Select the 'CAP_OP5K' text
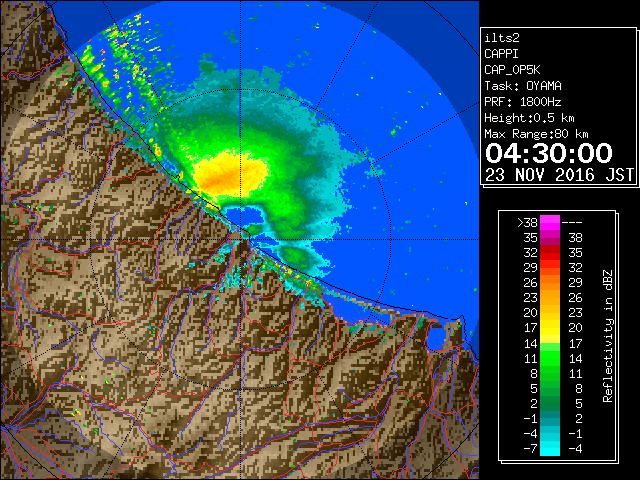Image resolution: width=640 pixels, height=480 pixels. pos(512,70)
